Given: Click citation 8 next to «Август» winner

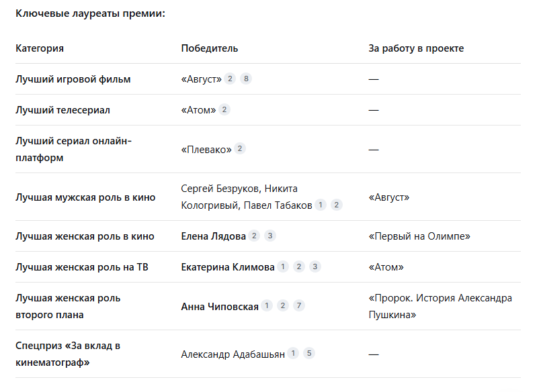Looking at the screenshot, I should [x=247, y=79].
